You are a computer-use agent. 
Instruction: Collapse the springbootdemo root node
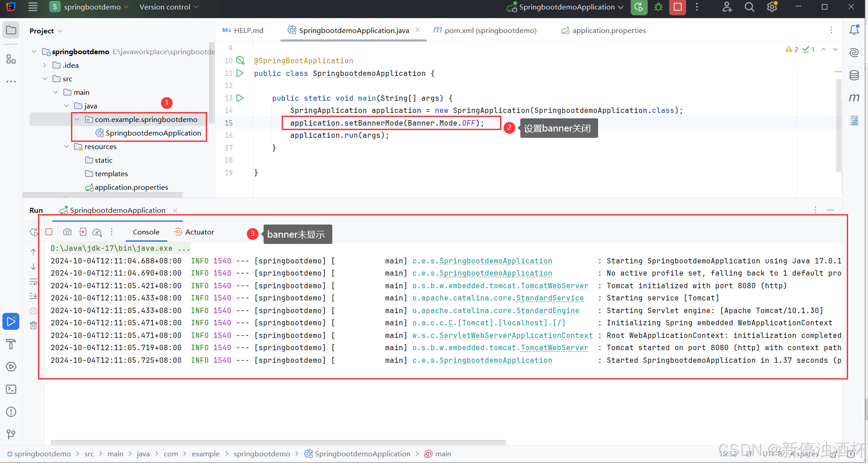click(x=34, y=52)
